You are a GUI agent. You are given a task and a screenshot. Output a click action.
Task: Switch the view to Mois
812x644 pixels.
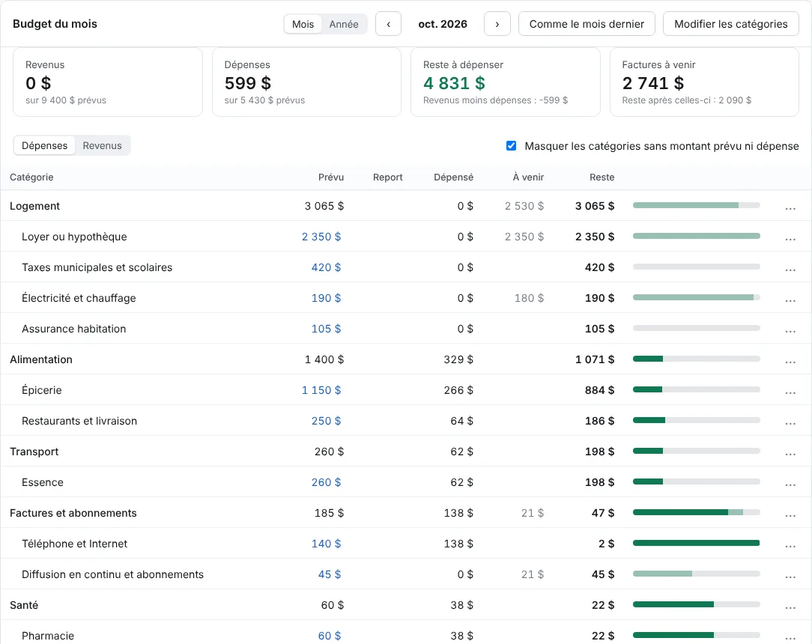point(303,24)
